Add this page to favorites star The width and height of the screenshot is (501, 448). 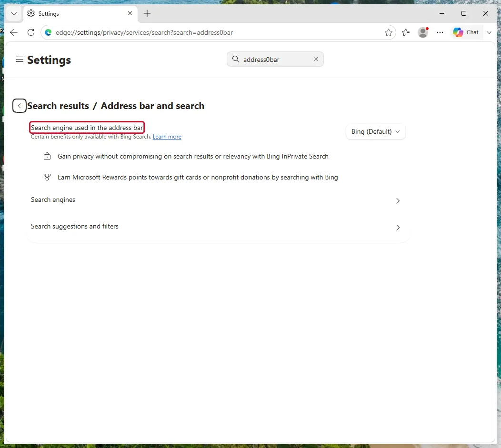click(x=388, y=32)
